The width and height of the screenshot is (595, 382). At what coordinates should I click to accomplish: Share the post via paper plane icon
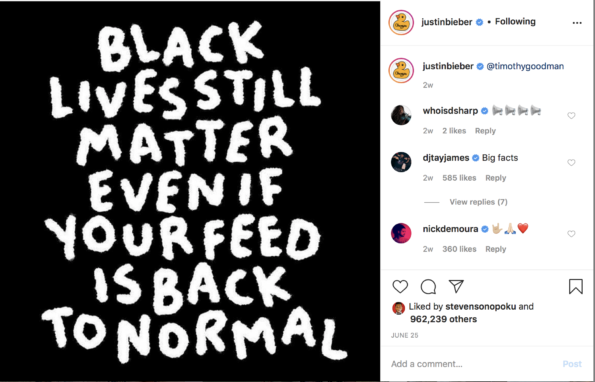456,286
